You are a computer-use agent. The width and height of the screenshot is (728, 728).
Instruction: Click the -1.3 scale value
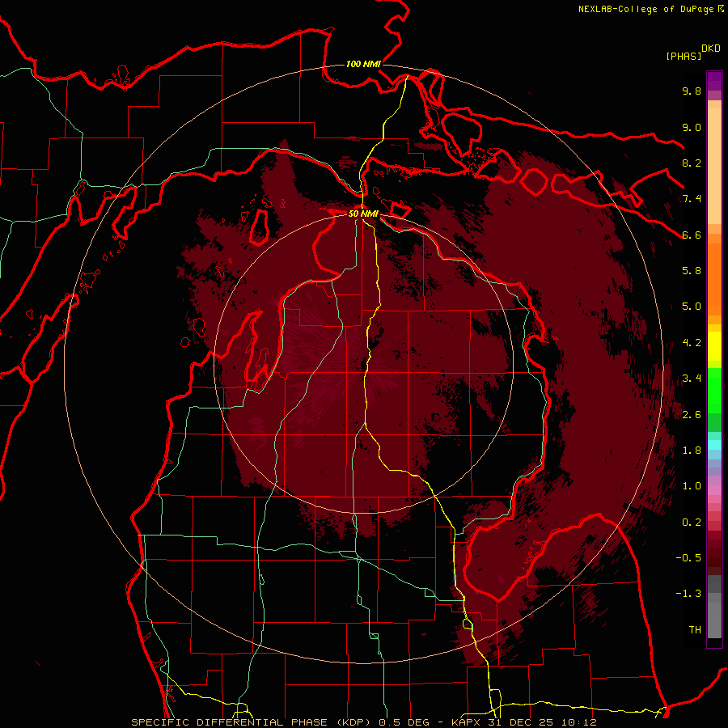click(688, 594)
